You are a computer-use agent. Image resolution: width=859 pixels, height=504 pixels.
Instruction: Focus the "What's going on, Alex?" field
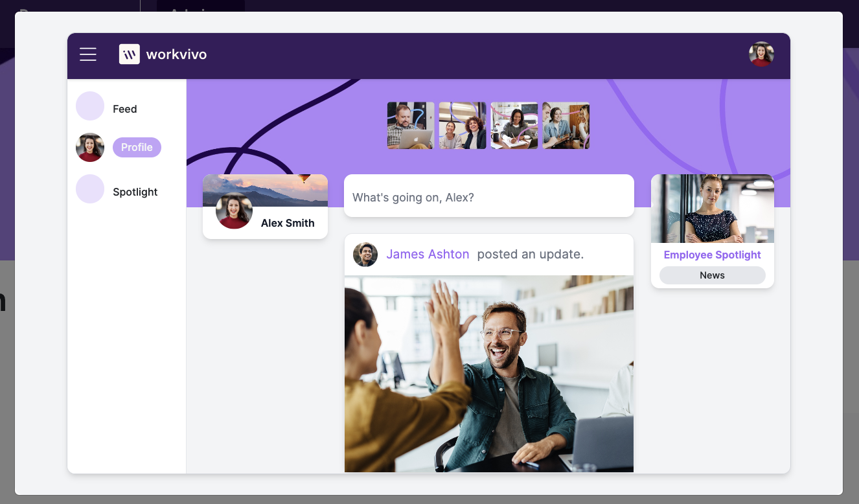click(489, 196)
